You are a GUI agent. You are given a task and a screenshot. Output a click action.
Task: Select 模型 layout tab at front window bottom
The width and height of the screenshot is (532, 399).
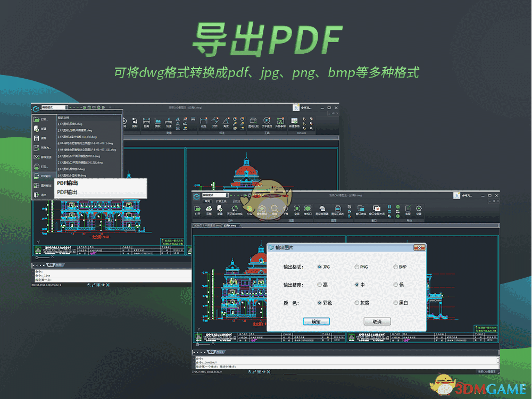point(212,352)
